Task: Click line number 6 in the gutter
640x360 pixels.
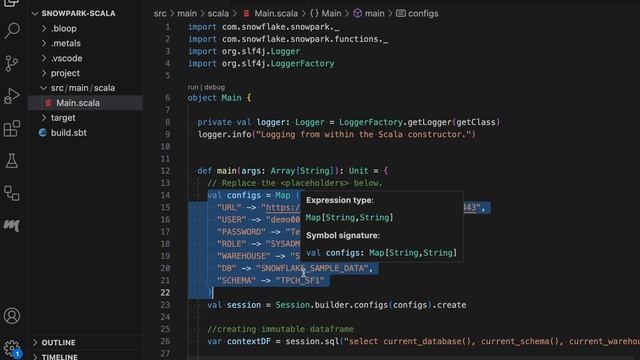Action: click(168, 98)
